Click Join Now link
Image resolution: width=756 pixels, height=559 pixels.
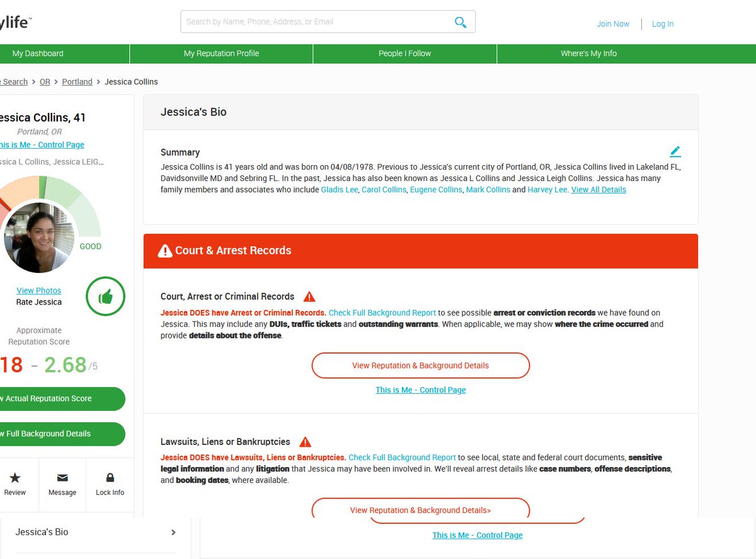tap(613, 24)
